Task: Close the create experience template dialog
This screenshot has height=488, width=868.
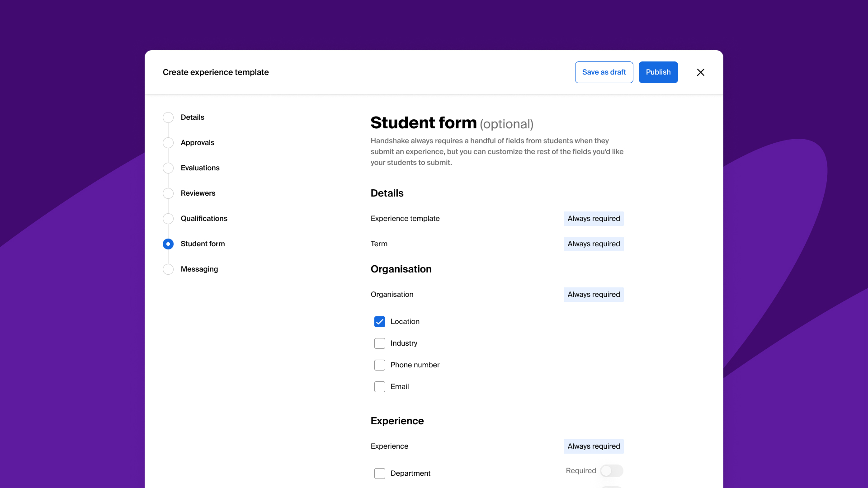Action: point(700,72)
